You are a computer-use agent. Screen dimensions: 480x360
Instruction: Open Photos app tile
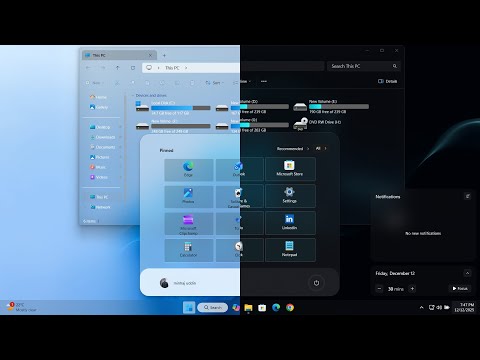(188, 197)
